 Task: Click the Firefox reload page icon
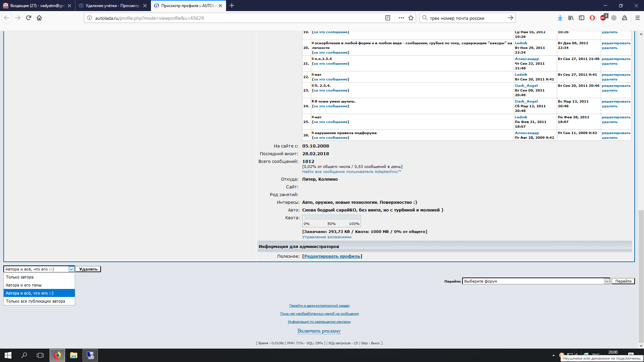pos(29,18)
